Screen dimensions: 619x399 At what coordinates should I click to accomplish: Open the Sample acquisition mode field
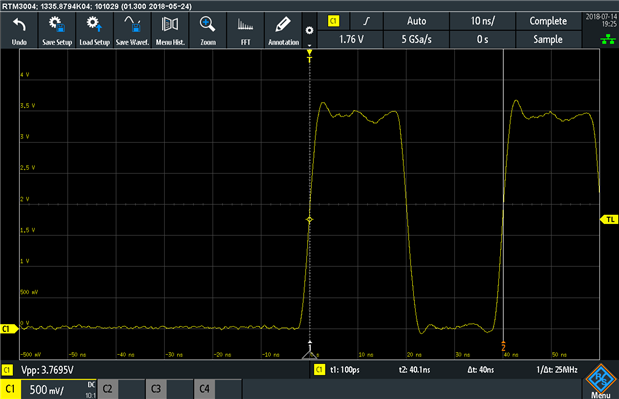point(548,39)
